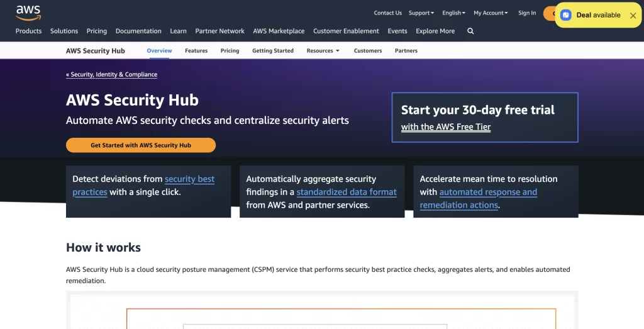Open the Documentation menu
This screenshot has height=329, width=644.
click(x=138, y=31)
